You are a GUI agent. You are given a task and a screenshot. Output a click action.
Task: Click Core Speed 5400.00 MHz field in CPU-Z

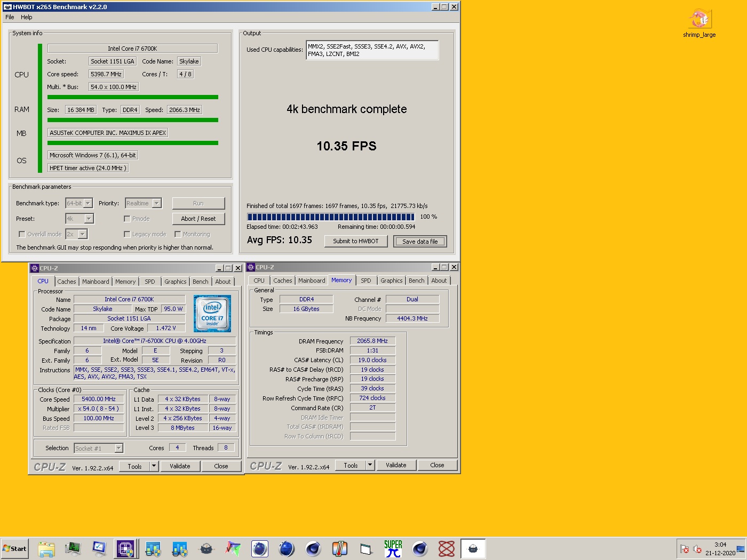(x=99, y=399)
